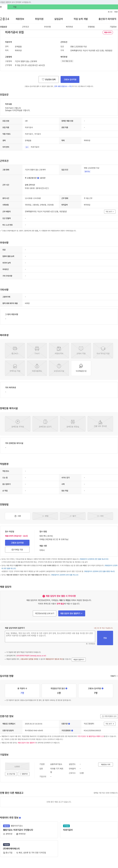Click the 열람차단 button

pos(23,774)
